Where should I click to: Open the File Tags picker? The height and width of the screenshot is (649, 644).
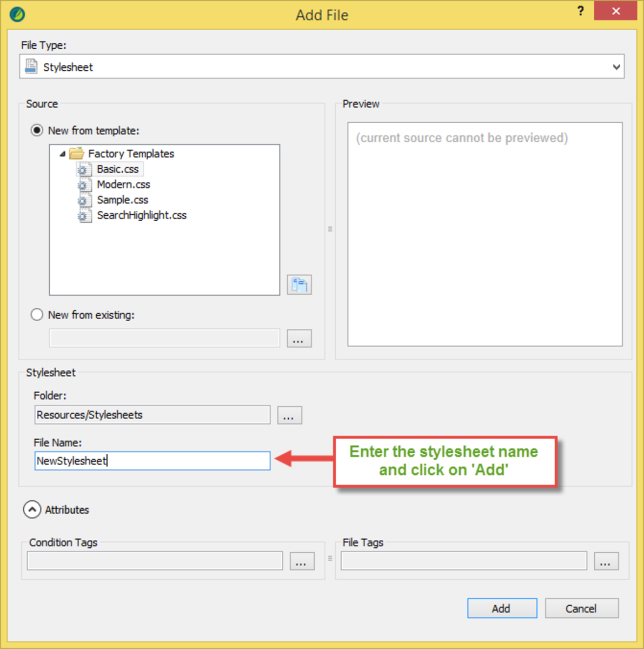tap(606, 561)
